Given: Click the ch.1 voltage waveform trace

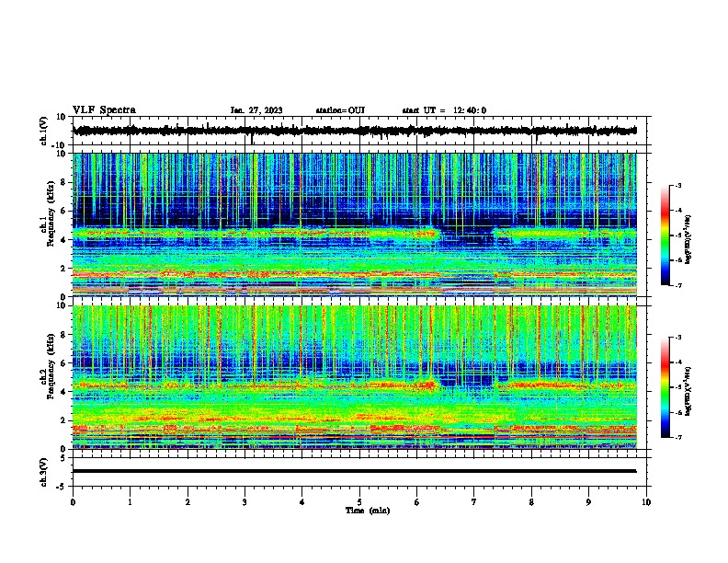Looking at the screenshot, I should [x=354, y=131].
